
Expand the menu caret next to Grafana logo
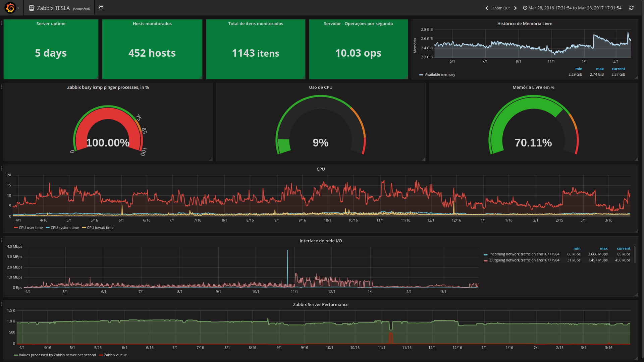[18, 8]
